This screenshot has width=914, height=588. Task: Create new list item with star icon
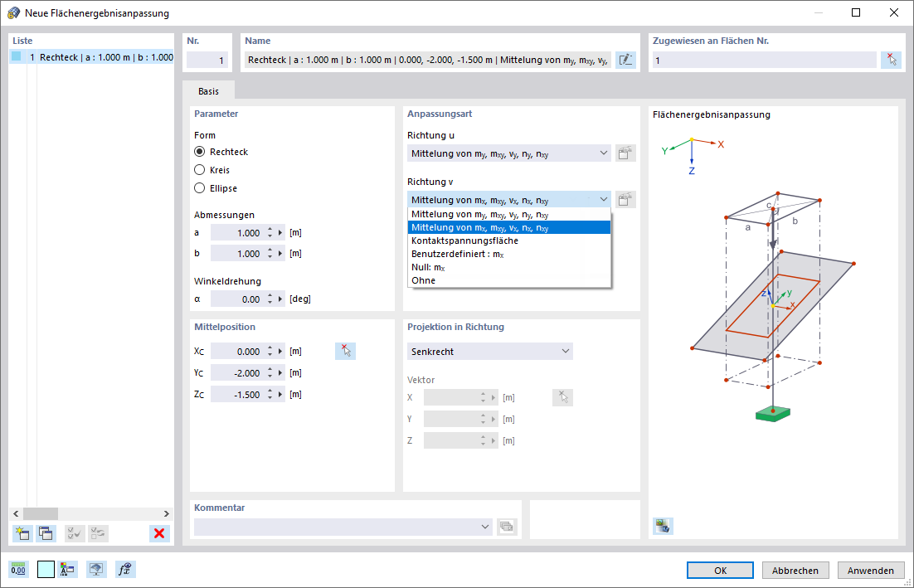coord(22,533)
